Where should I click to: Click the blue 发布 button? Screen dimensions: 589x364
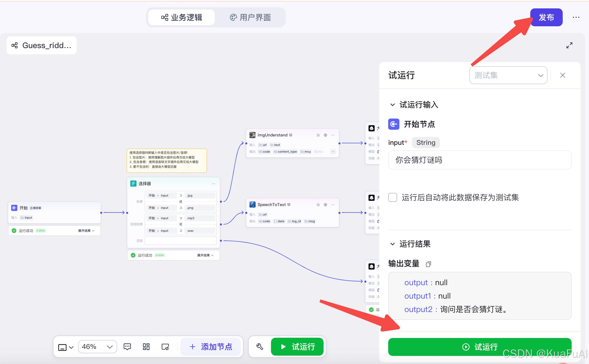tap(546, 17)
